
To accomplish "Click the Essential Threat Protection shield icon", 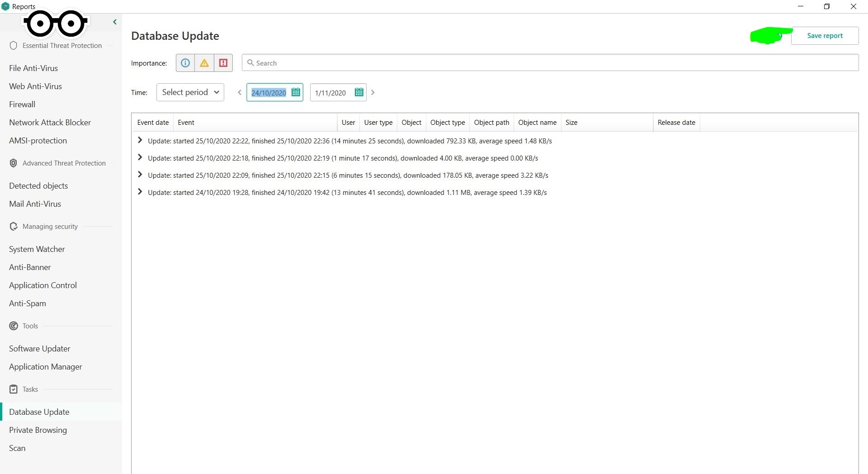I will tap(14, 45).
